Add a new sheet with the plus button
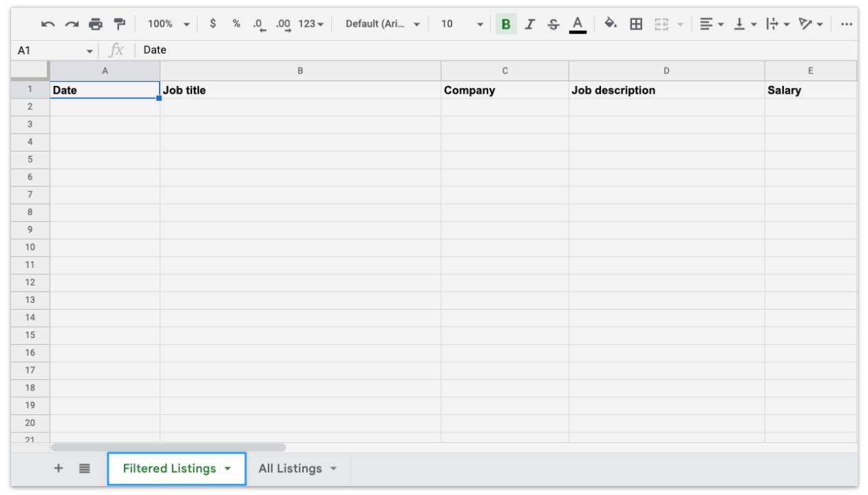Image resolution: width=868 pixels, height=495 pixels. [x=59, y=468]
